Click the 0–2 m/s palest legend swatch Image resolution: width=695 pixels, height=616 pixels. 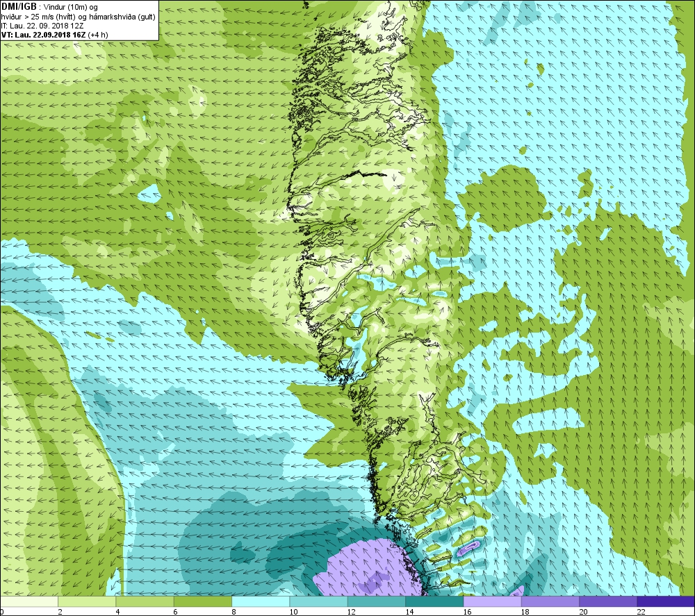coord(29,601)
